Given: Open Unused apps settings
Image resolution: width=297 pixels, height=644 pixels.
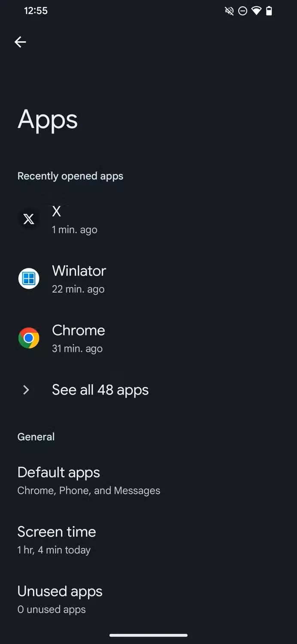Looking at the screenshot, I should pos(60,591).
